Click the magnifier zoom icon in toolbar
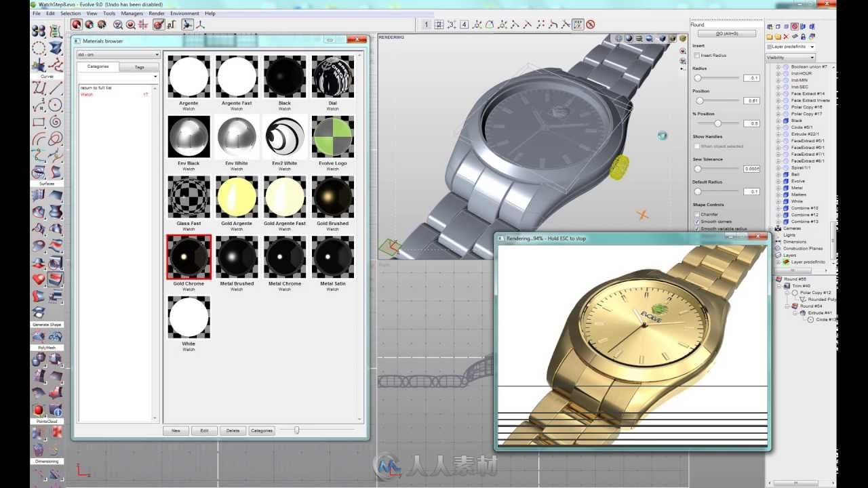The height and width of the screenshot is (488, 868). 118,24
